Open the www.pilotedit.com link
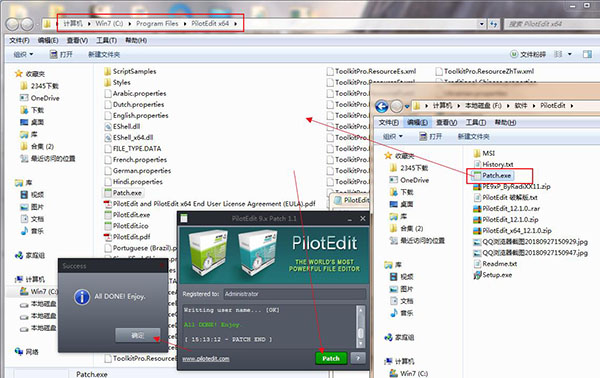The image size is (600, 378). click(206, 359)
